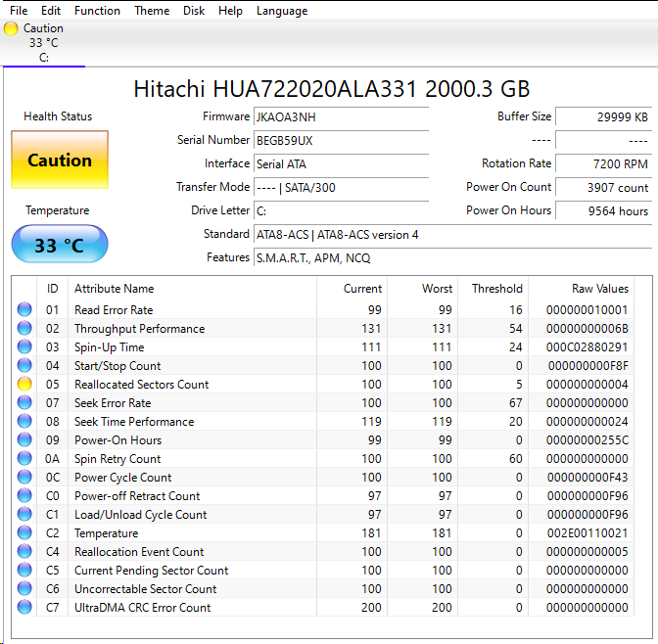Click the blue status icon for Uncorrectable Sector Count
Viewport: 658px width, 644px height.
click(x=24, y=588)
